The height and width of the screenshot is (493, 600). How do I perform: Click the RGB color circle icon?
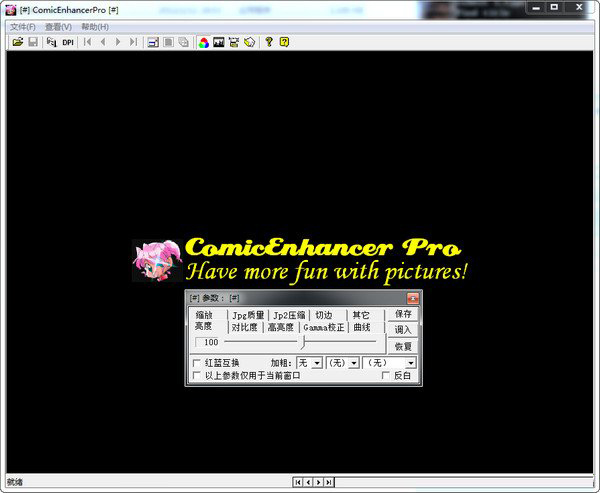pos(203,42)
